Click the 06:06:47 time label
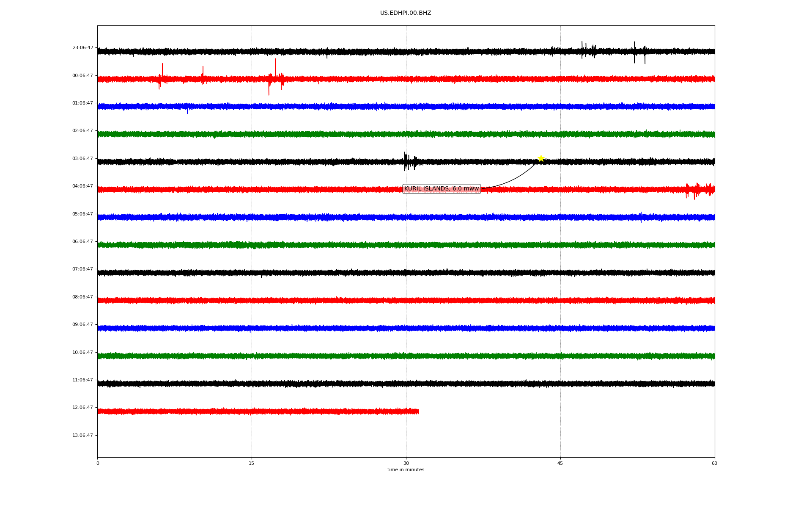This screenshot has width=812, height=508. pyautogui.click(x=83, y=242)
